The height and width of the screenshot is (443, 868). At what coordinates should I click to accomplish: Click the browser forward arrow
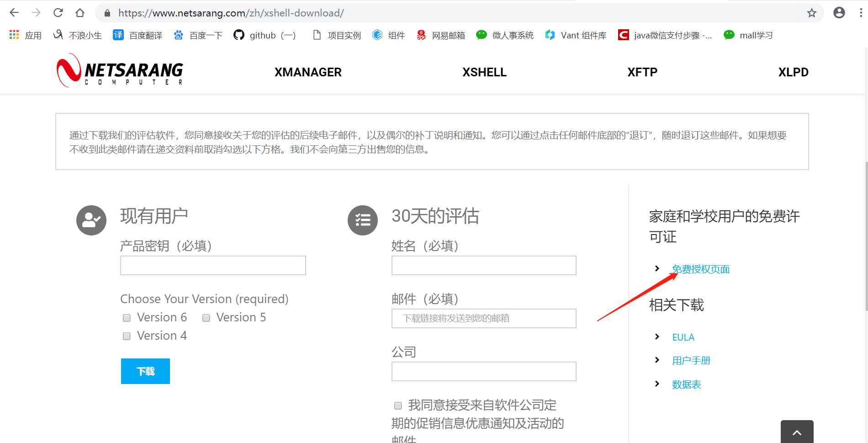coord(36,13)
